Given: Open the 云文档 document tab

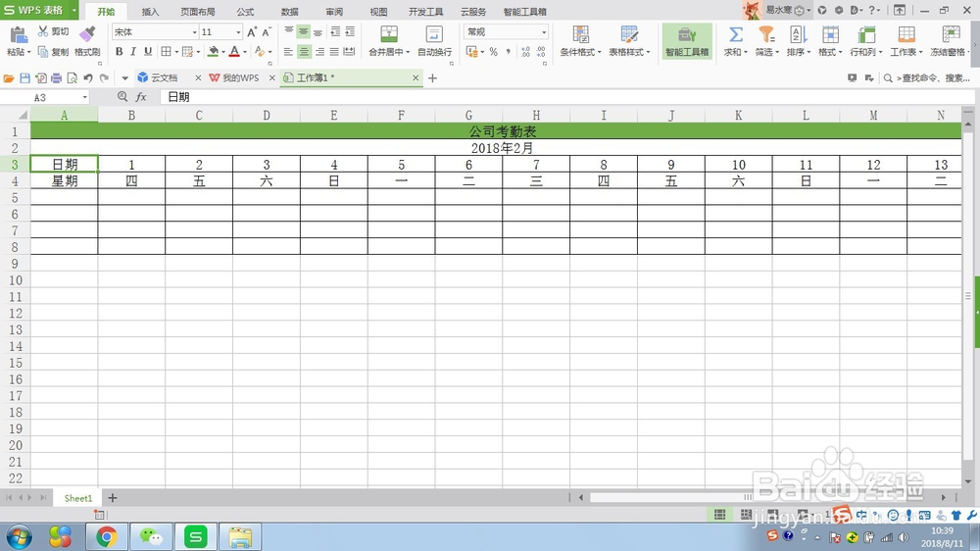Looking at the screenshot, I should [164, 78].
